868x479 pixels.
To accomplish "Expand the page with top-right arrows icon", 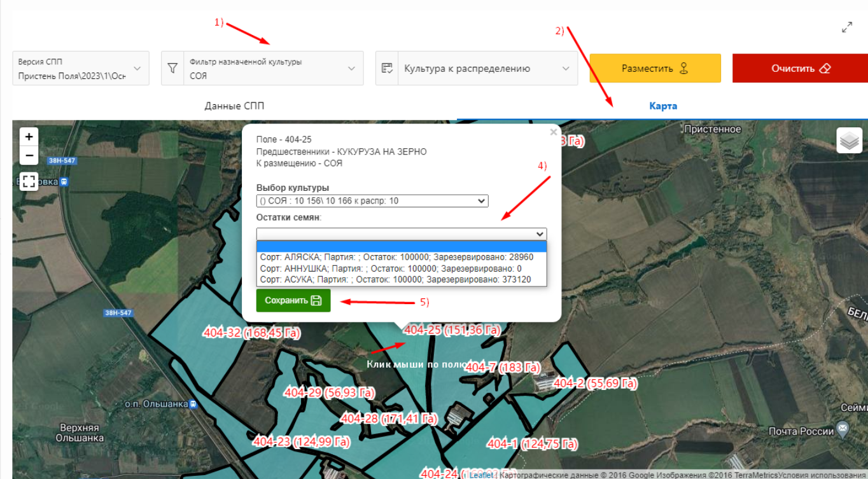I will [x=847, y=28].
